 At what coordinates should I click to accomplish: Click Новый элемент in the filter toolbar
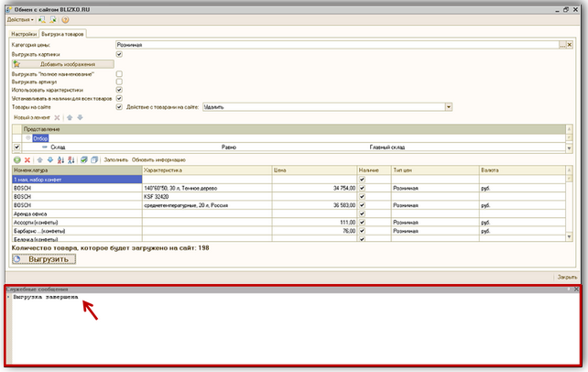pyautogui.click(x=32, y=118)
